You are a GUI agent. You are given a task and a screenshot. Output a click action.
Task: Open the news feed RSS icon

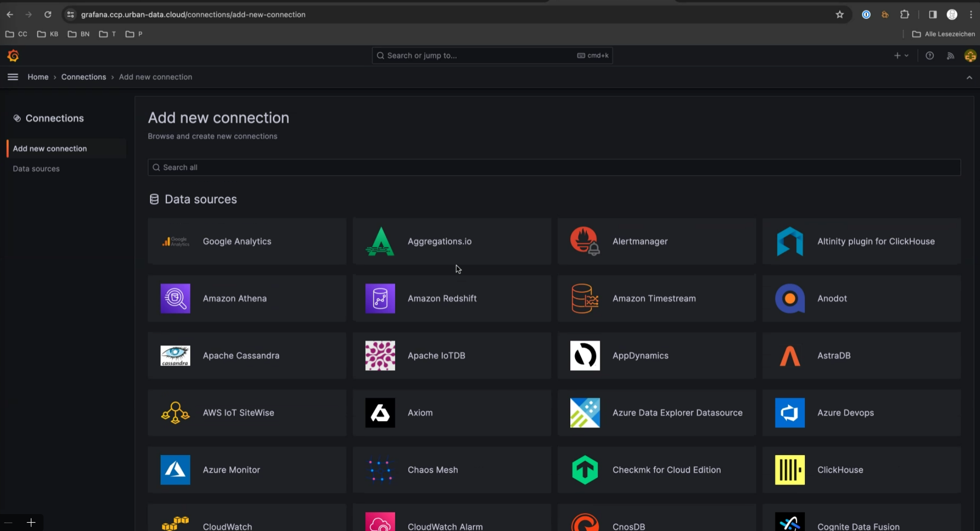click(x=950, y=56)
